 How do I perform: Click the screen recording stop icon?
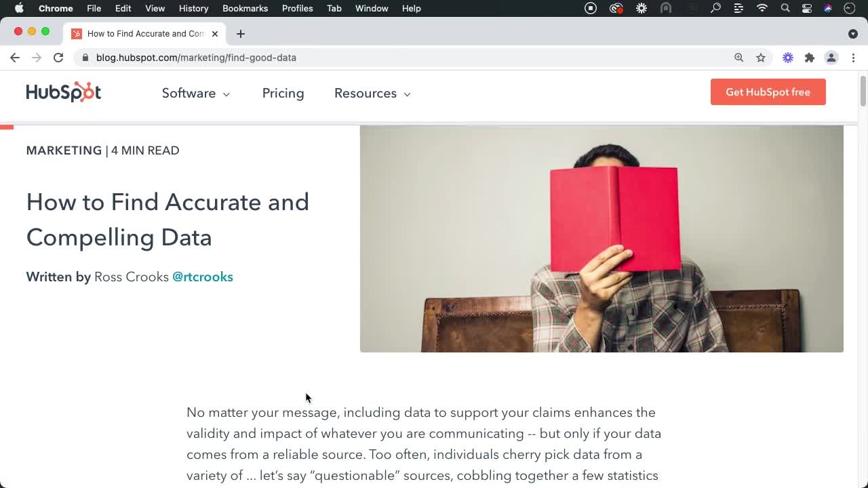click(590, 8)
